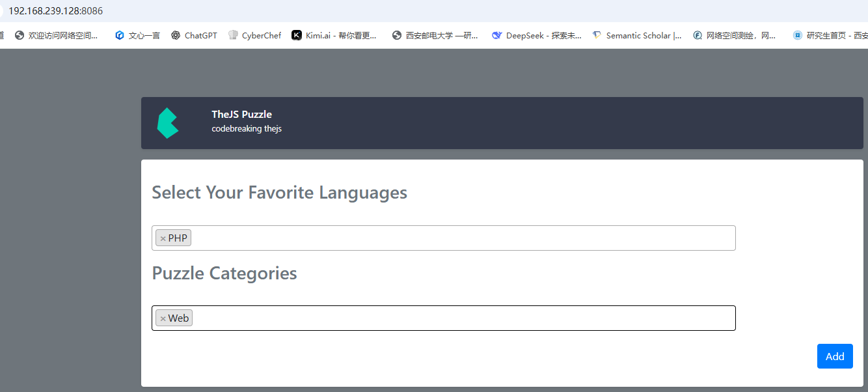Remove the PHP tag with its x
Viewport: 868px width, 392px height.
point(163,238)
